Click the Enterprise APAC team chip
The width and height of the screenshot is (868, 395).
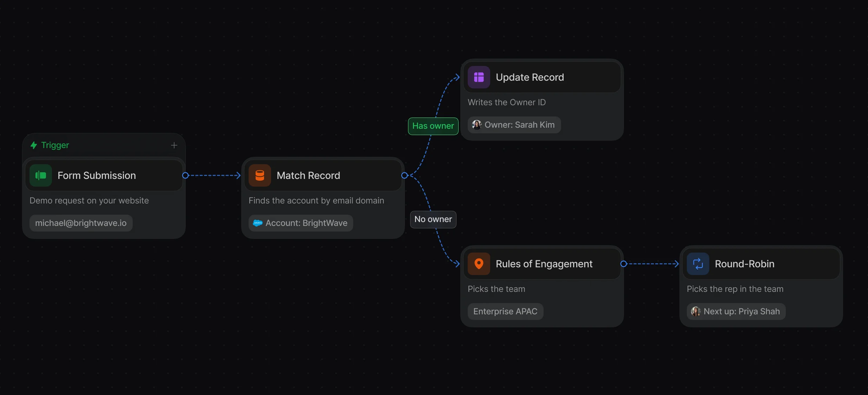coord(506,312)
